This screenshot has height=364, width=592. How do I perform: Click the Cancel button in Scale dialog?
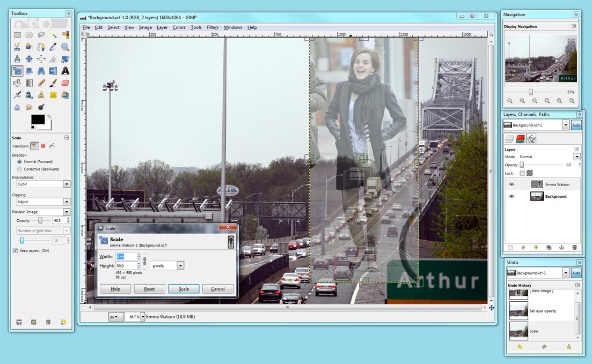coord(218,289)
